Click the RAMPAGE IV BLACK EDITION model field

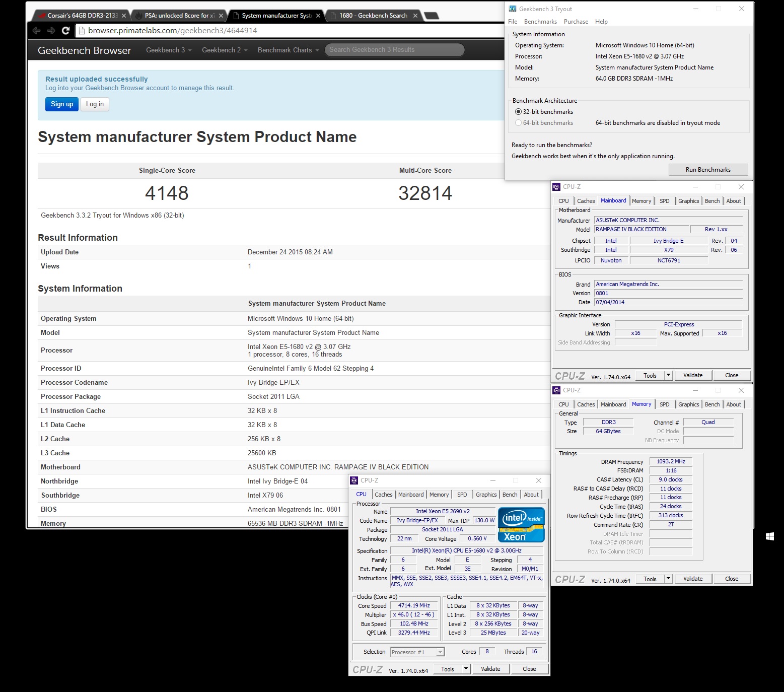pos(642,229)
